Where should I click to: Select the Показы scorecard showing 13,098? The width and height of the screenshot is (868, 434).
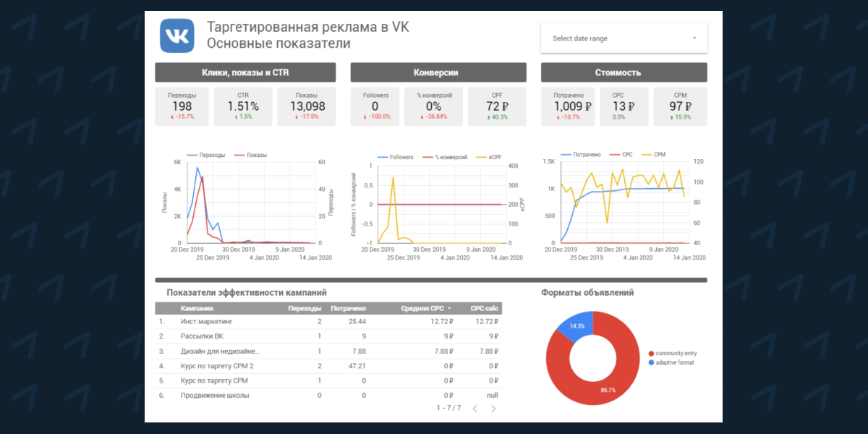point(307,106)
